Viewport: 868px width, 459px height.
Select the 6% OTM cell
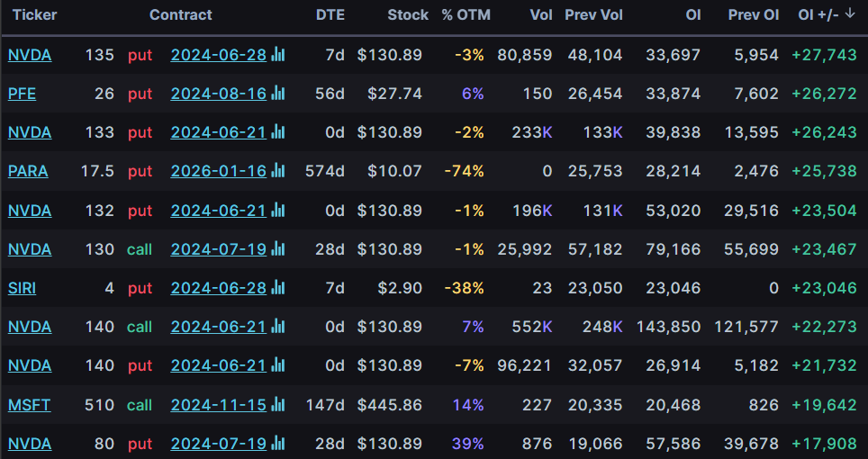[x=473, y=94]
